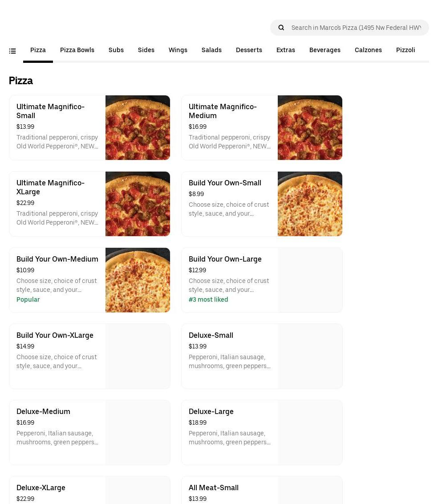Select the Pizza Bowls tab

click(x=77, y=50)
